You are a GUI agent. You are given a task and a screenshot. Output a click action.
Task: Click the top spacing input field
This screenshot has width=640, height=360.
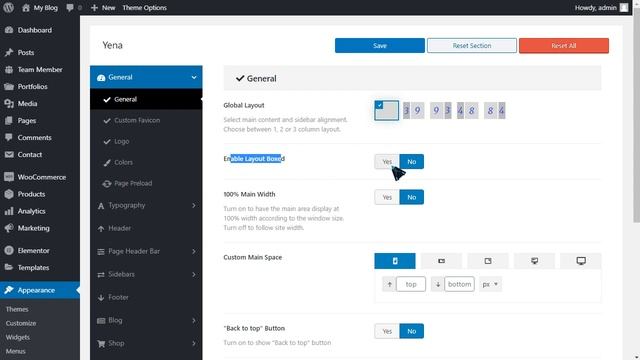pos(411,284)
